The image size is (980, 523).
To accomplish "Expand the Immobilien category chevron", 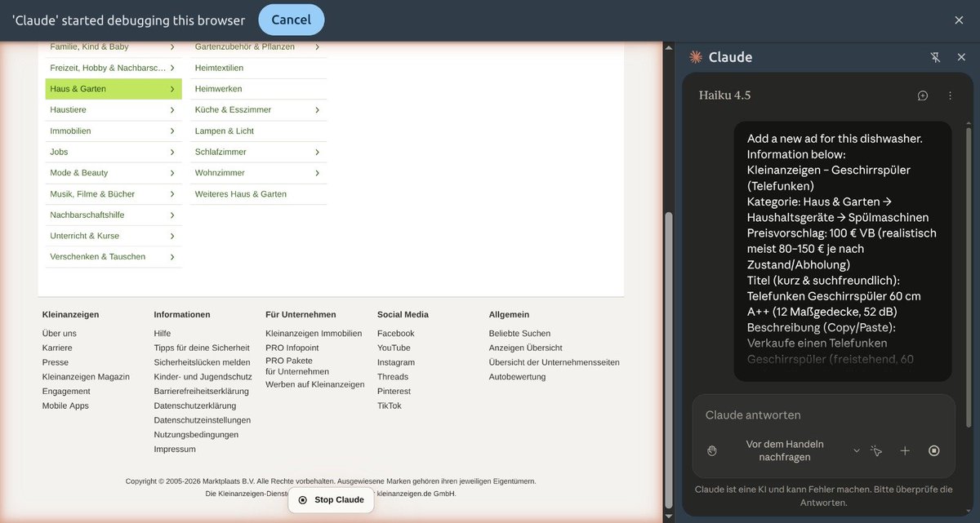I will coord(172,131).
